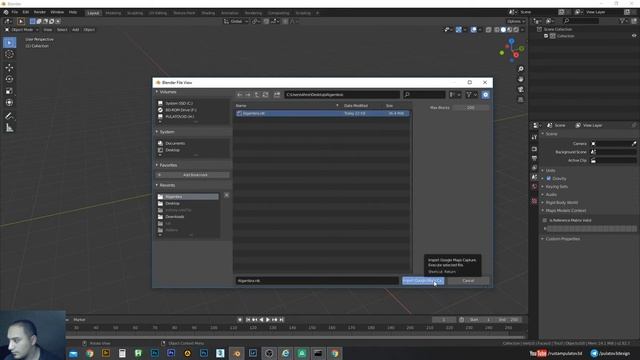Image resolution: width=640 pixels, height=360 pixels.
Task: Open the System SSD (C:) volume
Action: (179, 103)
